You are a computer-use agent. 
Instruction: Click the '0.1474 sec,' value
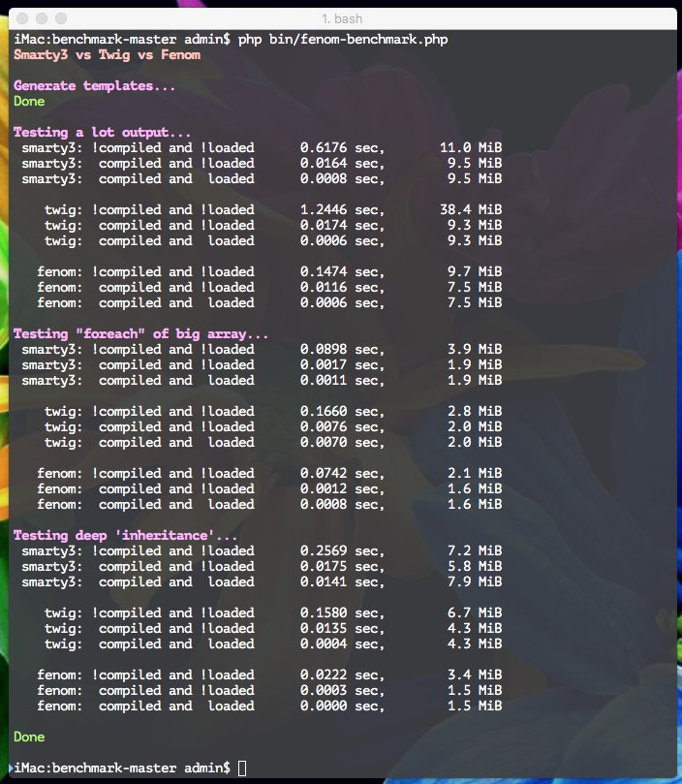pyautogui.click(x=342, y=272)
